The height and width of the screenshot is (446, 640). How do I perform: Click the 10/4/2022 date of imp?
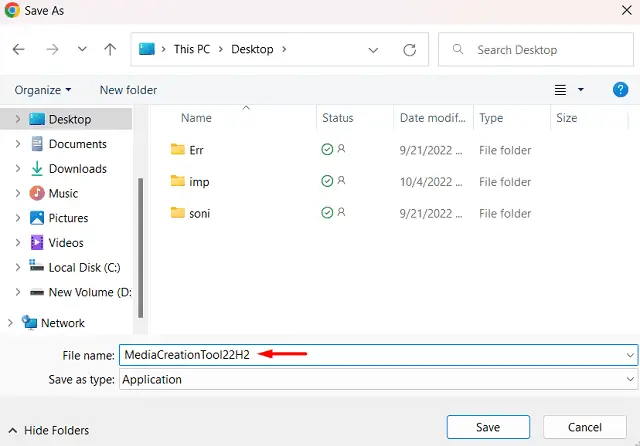(x=431, y=182)
